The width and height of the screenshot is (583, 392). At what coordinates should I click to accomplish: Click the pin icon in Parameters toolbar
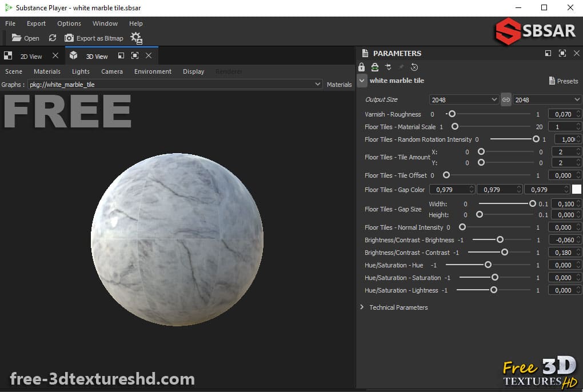point(401,67)
